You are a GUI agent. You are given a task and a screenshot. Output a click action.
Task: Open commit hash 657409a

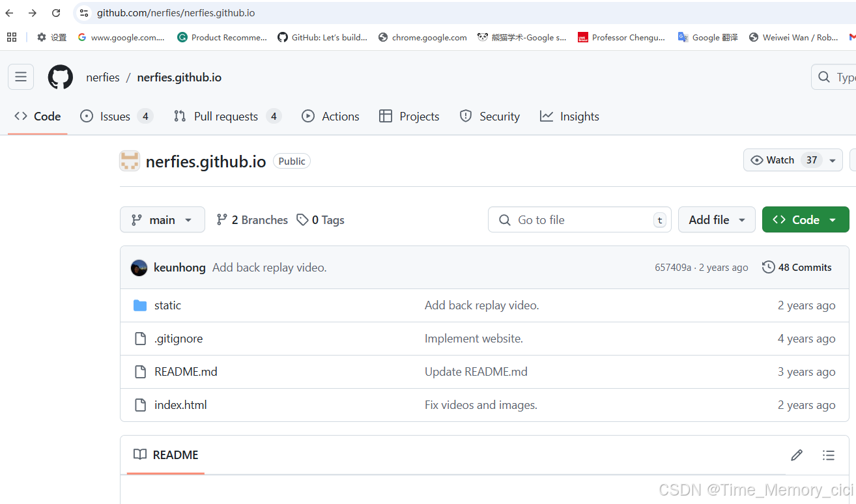[x=673, y=268]
